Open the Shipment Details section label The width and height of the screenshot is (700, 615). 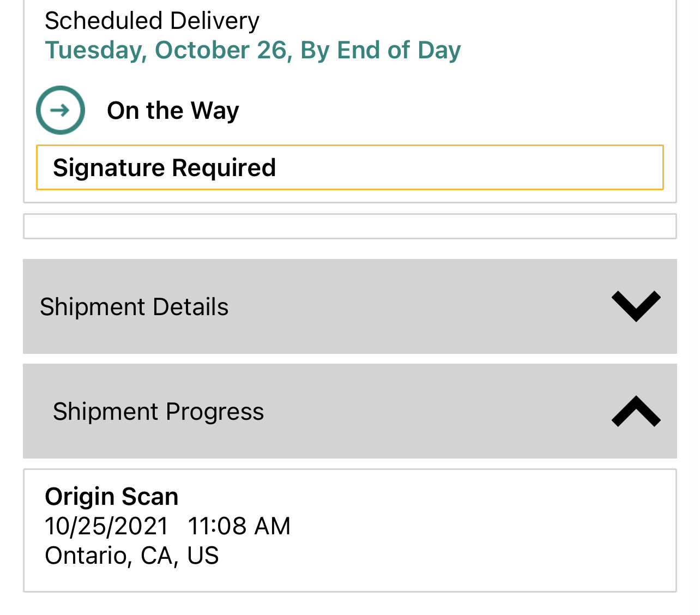pyautogui.click(x=134, y=307)
